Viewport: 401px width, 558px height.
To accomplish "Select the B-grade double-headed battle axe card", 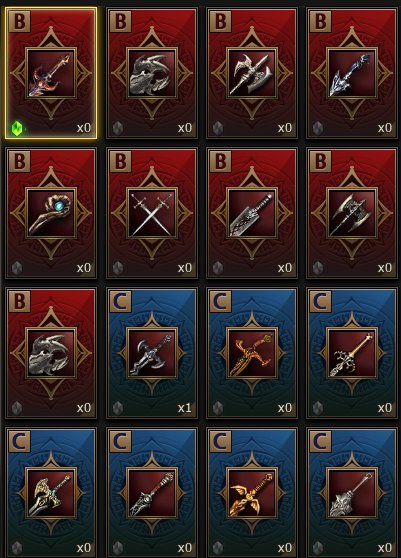I will point(352,214).
